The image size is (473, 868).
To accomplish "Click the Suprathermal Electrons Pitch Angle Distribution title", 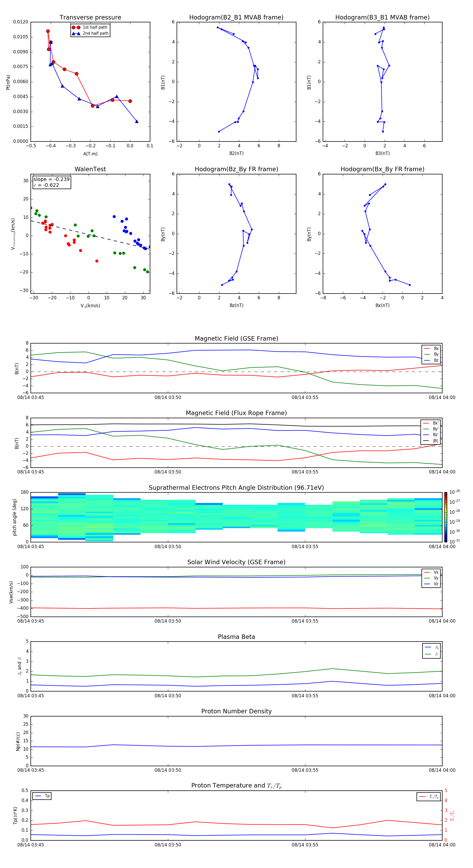I will [x=236, y=488].
